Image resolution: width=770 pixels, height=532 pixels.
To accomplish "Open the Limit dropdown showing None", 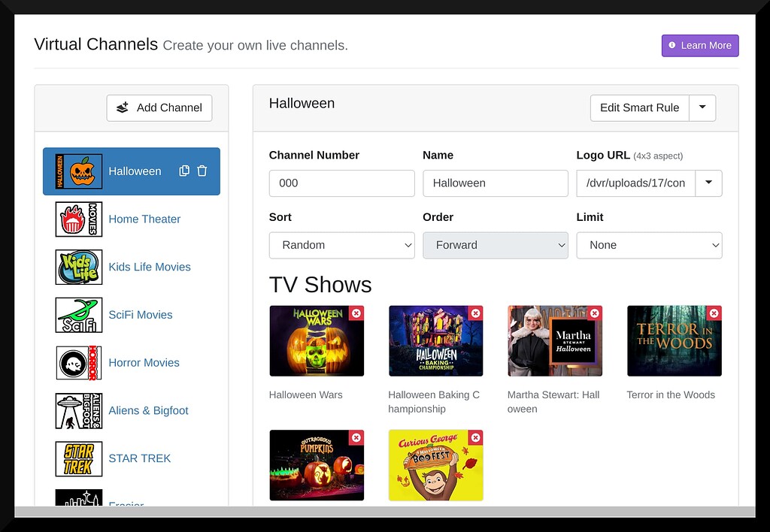I will 649,245.
